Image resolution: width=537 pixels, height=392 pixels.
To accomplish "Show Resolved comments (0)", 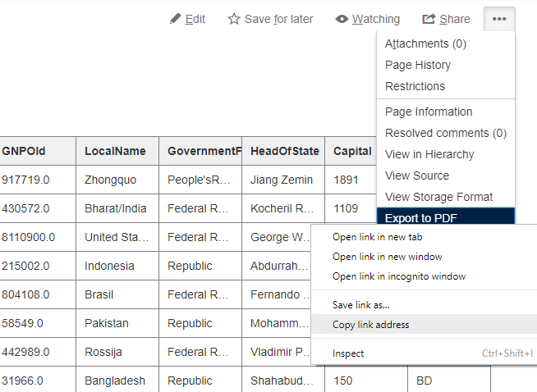I will click(x=445, y=133).
